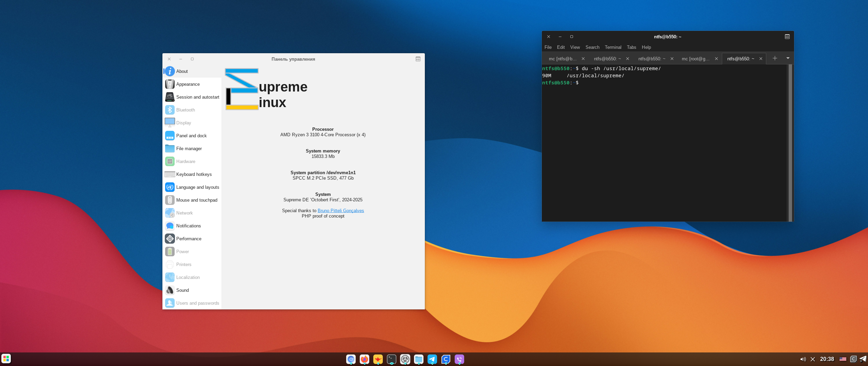868x366 pixels.
Task: Click the volume icon in tray
Action: (803, 359)
